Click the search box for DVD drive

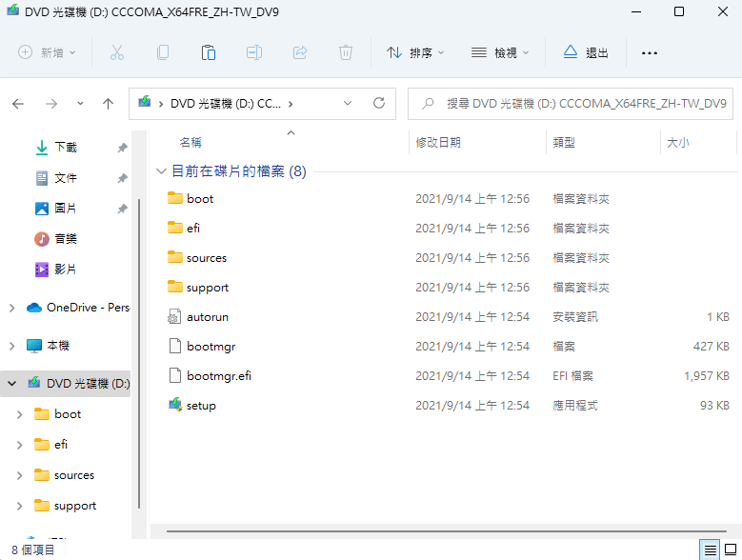571,104
